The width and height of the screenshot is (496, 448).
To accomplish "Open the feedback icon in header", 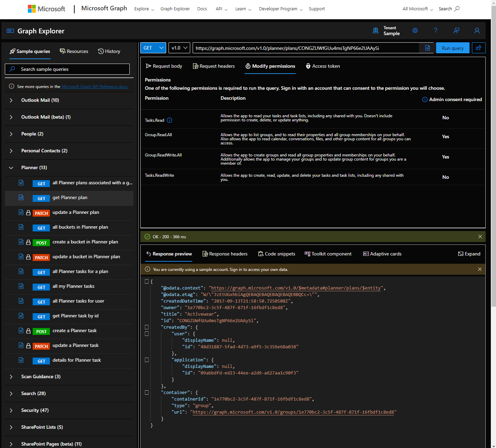I will [456, 31].
